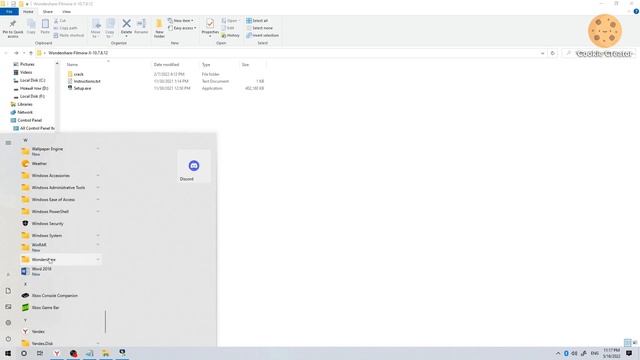Click Select none in the ribbon
The height and width of the screenshot is (360, 640).
[260, 28]
